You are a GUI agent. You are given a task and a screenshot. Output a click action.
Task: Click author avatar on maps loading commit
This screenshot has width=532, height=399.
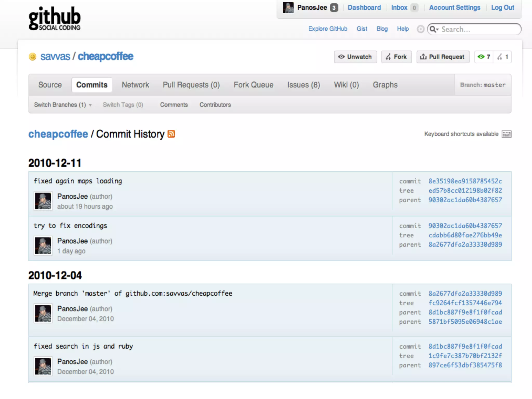pyautogui.click(x=43, y=201)
